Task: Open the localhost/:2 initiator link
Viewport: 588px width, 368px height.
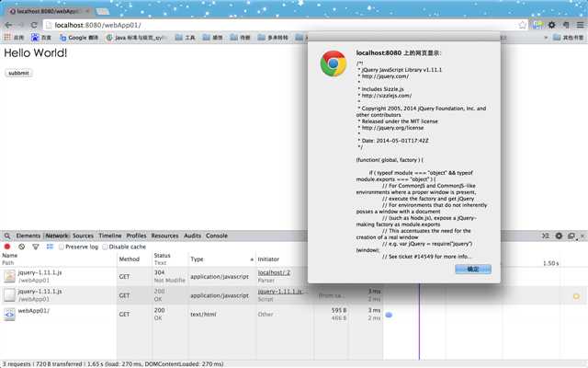Action: pyautogui.click(x=274, y=272)
